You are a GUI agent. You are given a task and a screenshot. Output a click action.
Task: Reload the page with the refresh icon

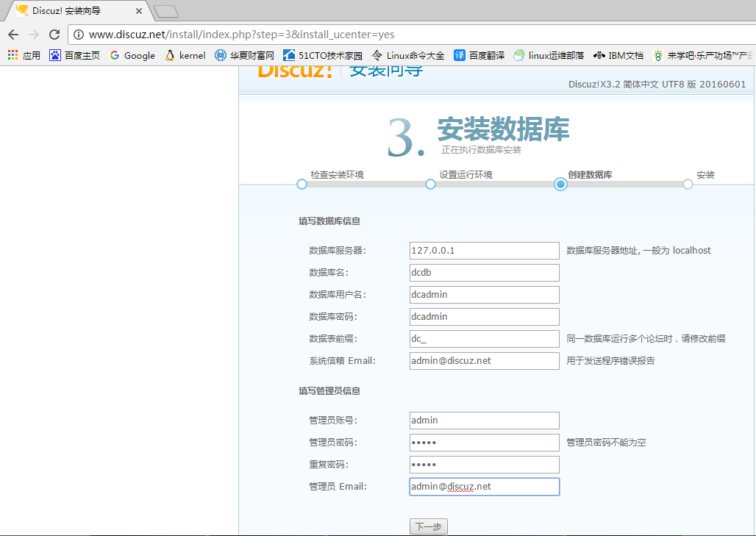click(54, 35)
